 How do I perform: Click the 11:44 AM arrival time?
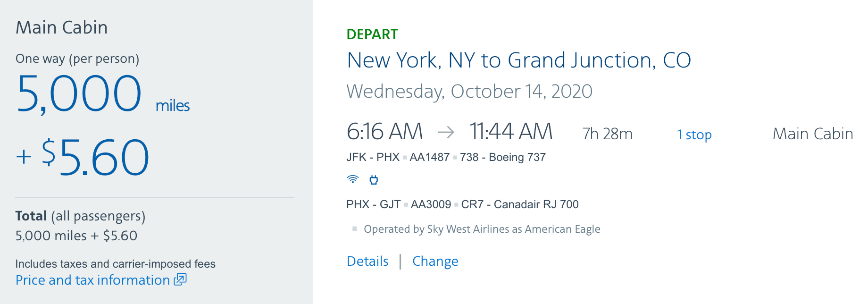[510, 132]
